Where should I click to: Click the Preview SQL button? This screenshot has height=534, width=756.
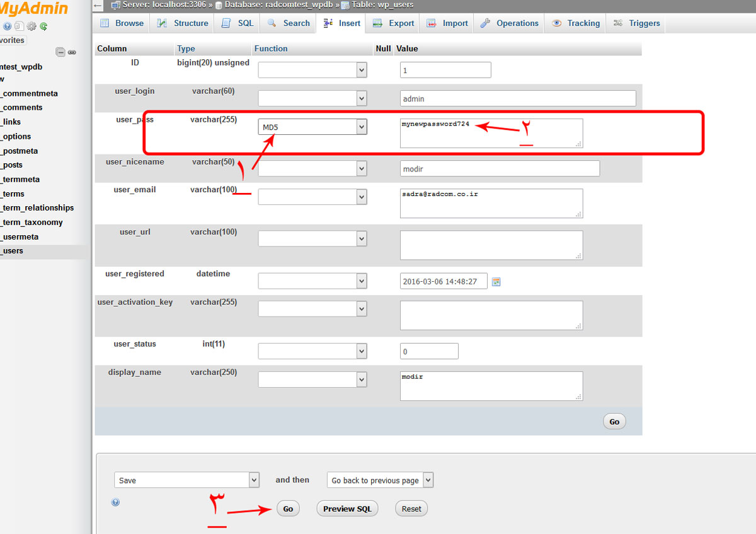tap(347, 509)
